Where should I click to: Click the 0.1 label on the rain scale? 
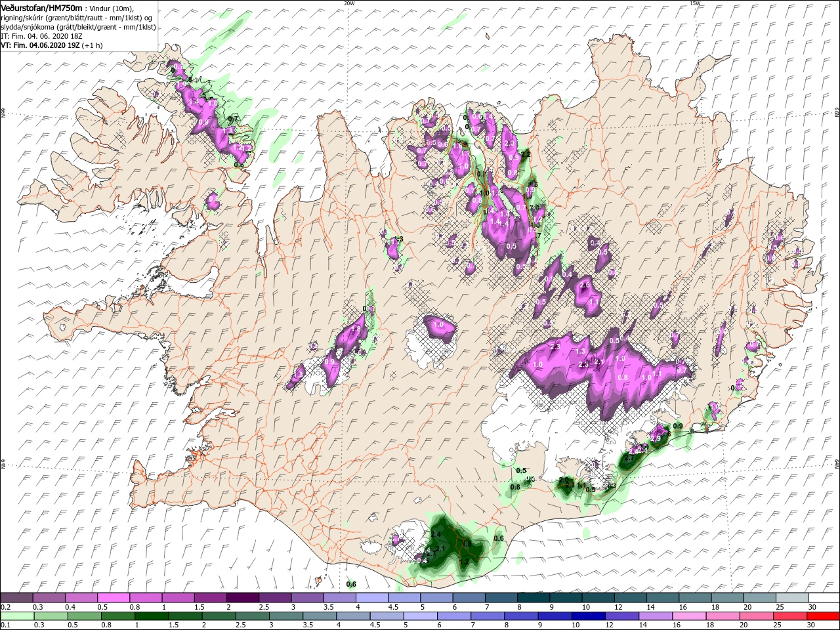coord(5,625)
